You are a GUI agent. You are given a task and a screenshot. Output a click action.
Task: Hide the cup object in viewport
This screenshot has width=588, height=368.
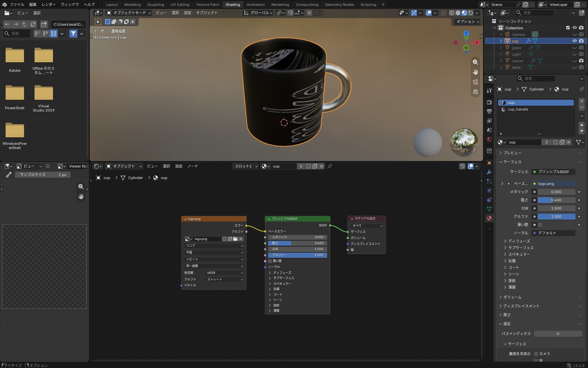(x=574, y=41)
